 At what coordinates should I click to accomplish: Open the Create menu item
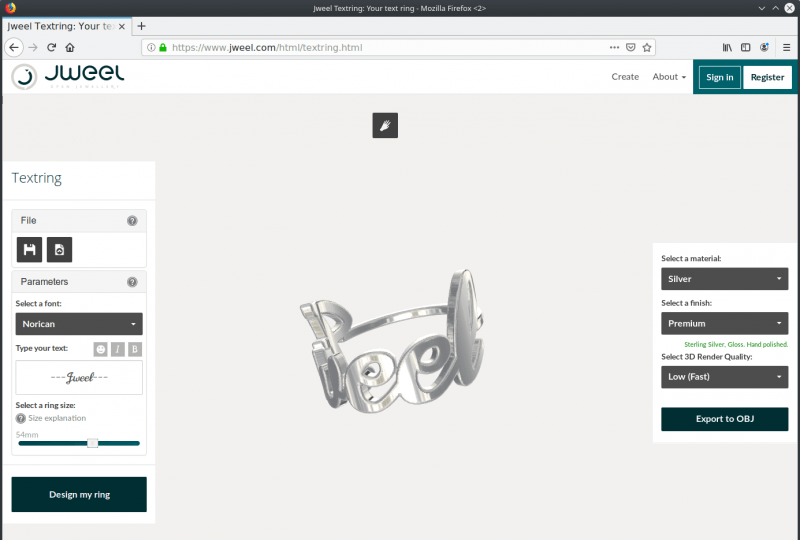625,77
